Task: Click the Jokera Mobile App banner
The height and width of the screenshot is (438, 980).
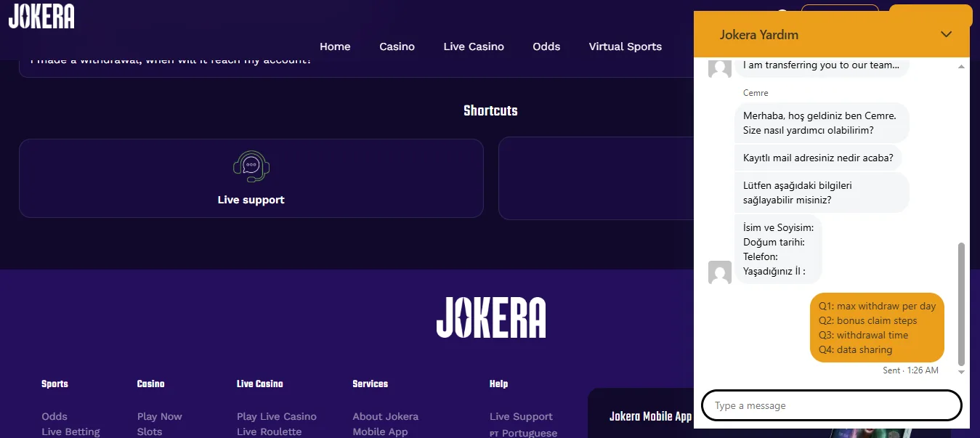Action: coord(641,413)
